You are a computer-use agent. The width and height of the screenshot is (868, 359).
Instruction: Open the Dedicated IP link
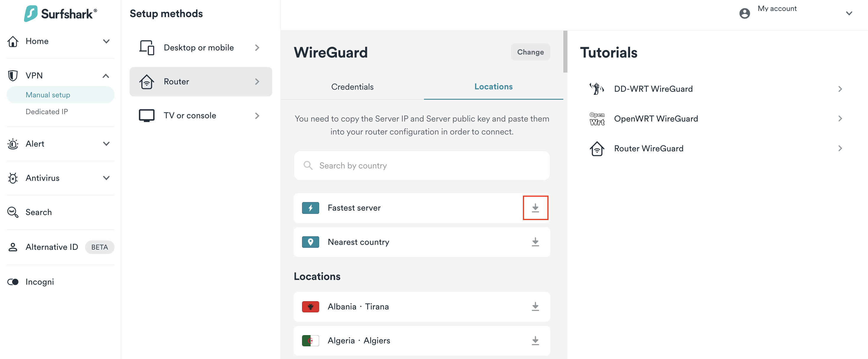pyautogui.click(x=47, y=112)
